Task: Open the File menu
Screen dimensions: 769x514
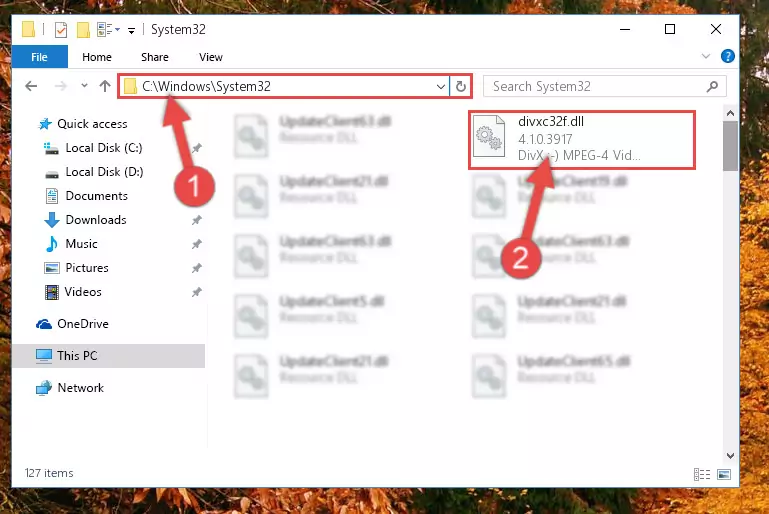Action: coord(39,57)
